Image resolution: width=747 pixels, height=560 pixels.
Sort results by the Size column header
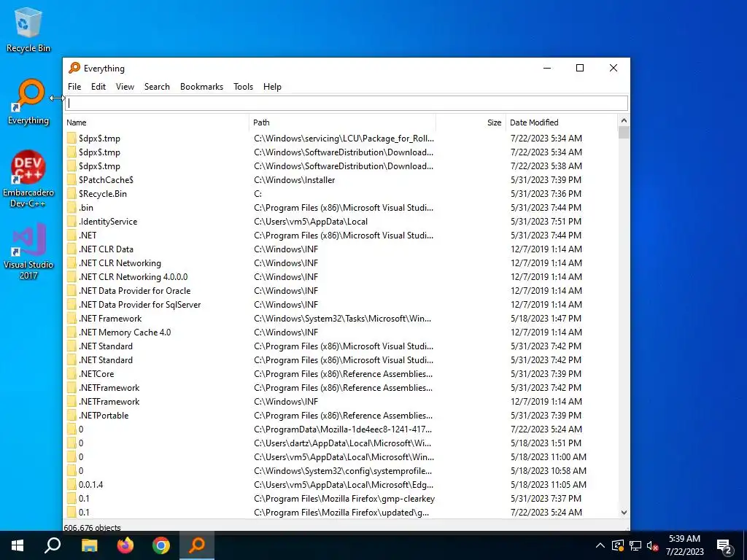point(471,122)
